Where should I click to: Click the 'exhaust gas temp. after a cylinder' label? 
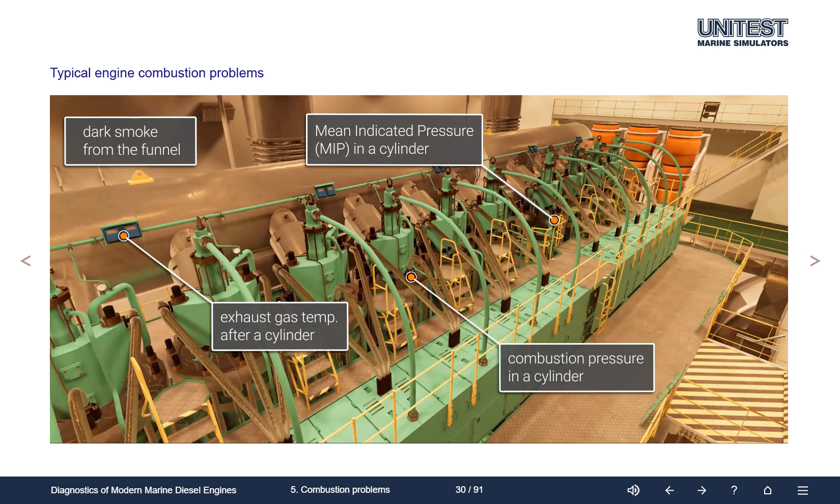pos(279,326)
